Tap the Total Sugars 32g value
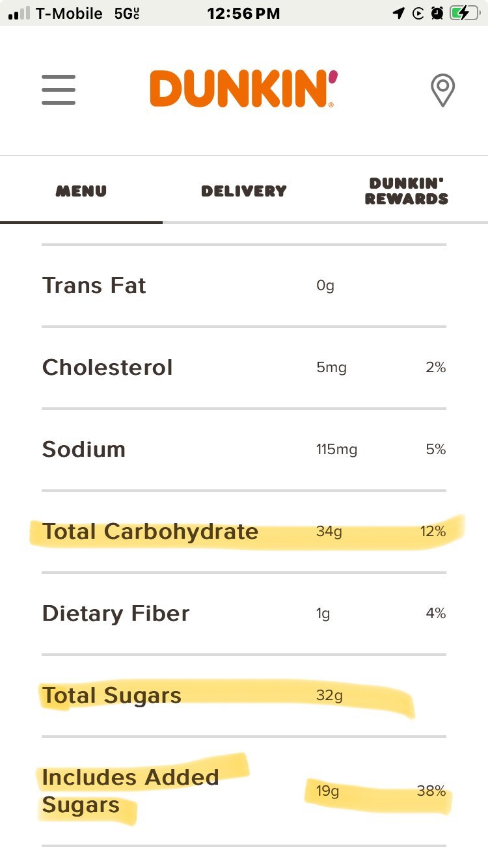 click(x=329, y=696)
